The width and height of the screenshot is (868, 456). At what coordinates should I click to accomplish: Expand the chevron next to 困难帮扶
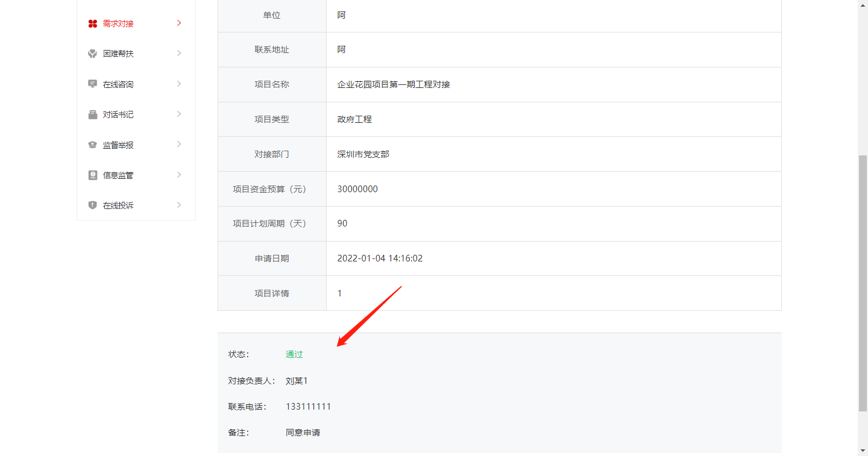pos(179,53)
